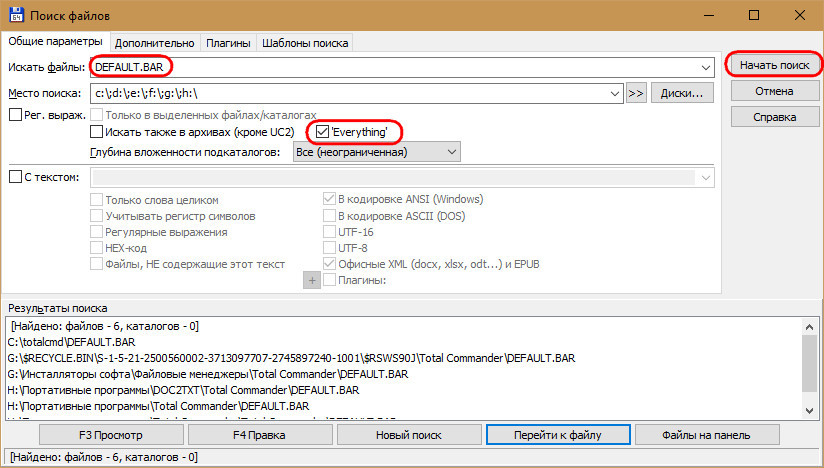Select result 'C:\totalcmd\DEFAULT.BAR'
Viewport: 824px width, 468px height.
(72, 342)
